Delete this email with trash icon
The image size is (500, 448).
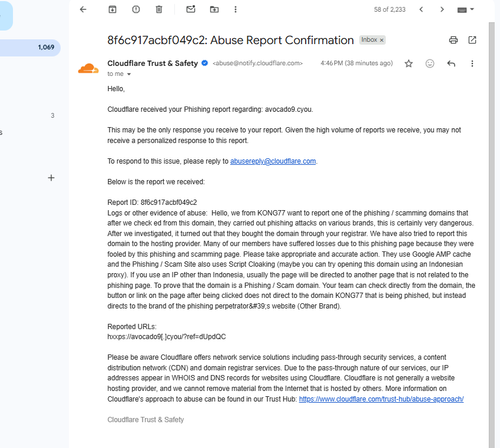159,9
